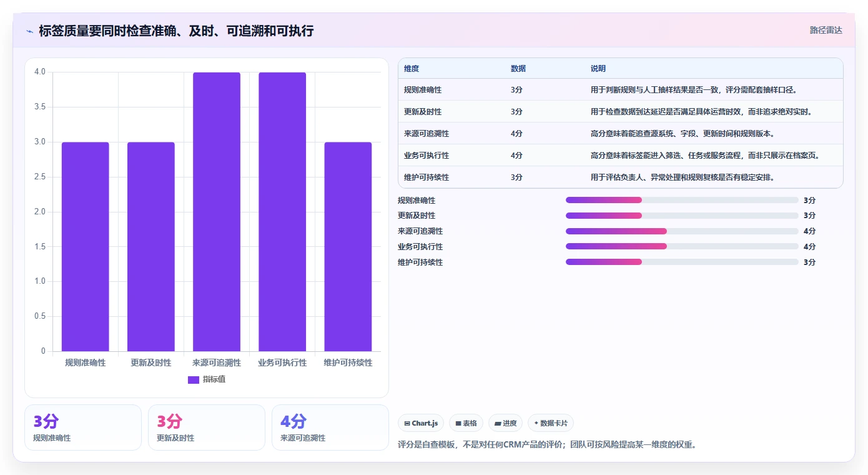Screen dimensions: 868x475
Task: Click the 3分 value beside the 更新及时性 progress bar
Action: [809, 216]
